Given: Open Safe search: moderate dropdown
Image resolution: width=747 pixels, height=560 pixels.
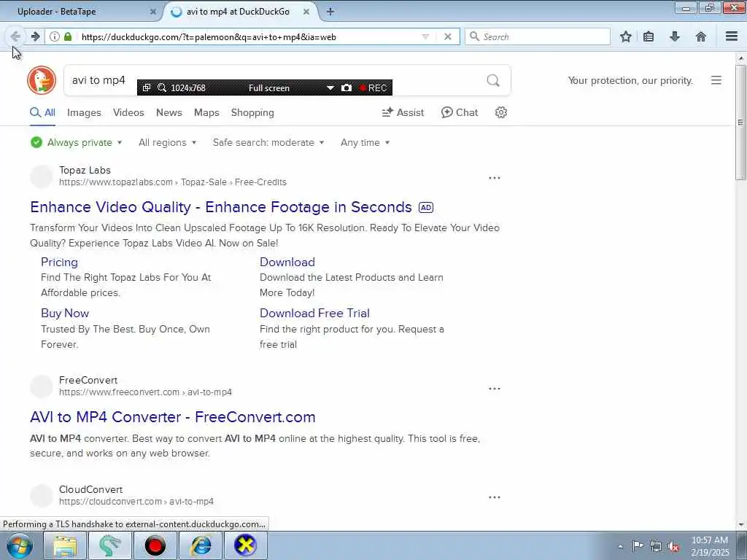Looking at the screenshot, I should click(268, 142).
